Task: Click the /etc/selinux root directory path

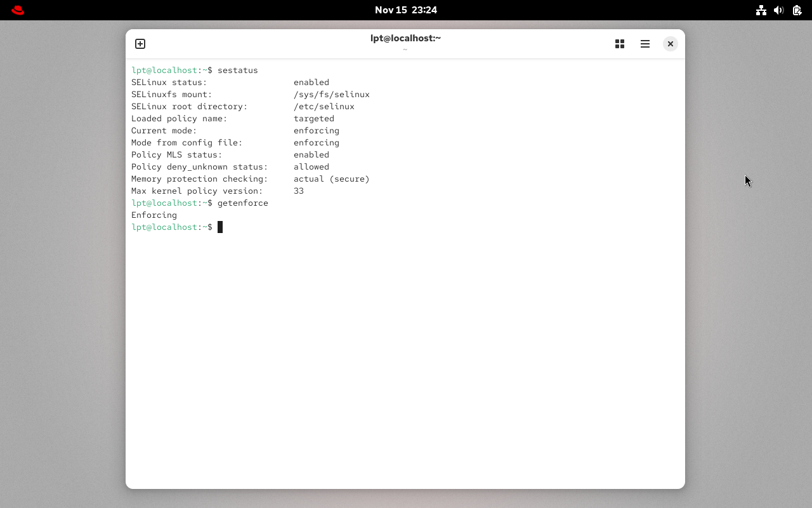Action: pos(324,106)
